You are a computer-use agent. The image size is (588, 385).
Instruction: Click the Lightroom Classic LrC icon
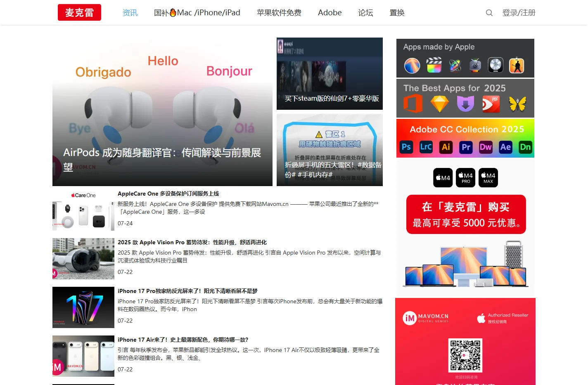426,147
